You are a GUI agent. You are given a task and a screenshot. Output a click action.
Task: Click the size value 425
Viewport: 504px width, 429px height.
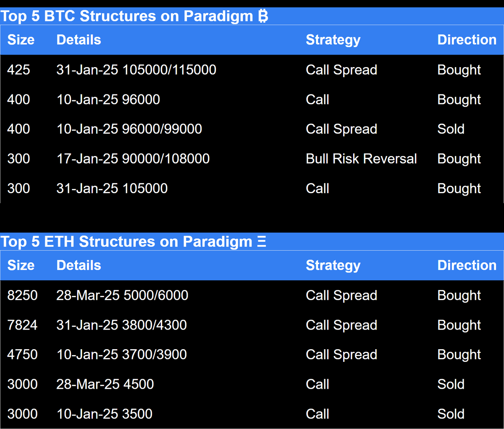pos(18,70)
